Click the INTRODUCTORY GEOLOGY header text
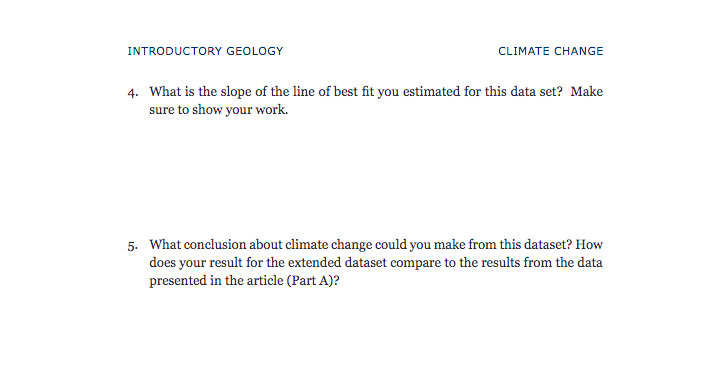 pyautogui.click(x=205, y=51)
